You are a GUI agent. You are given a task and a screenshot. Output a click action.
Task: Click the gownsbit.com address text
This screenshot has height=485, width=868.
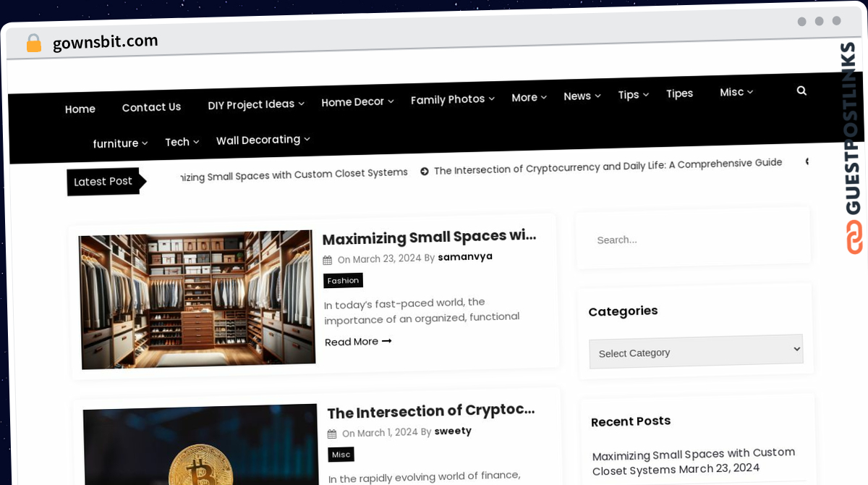click(106, 42)
